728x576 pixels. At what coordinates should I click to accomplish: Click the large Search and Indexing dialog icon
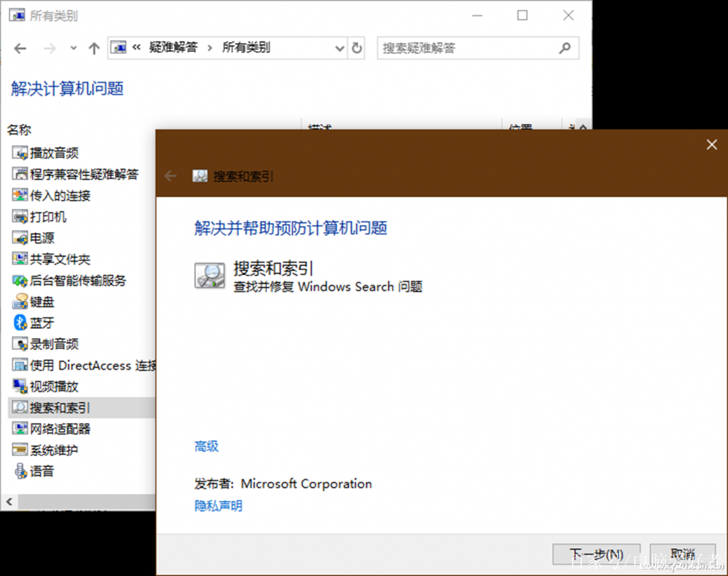coord(210,275)
